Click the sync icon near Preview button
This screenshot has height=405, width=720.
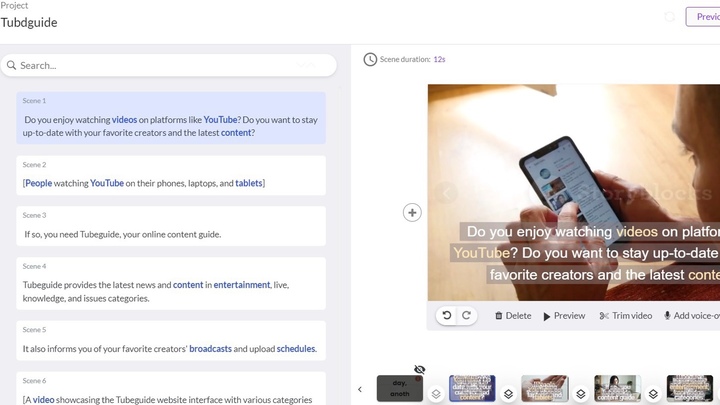click(669, 17)
